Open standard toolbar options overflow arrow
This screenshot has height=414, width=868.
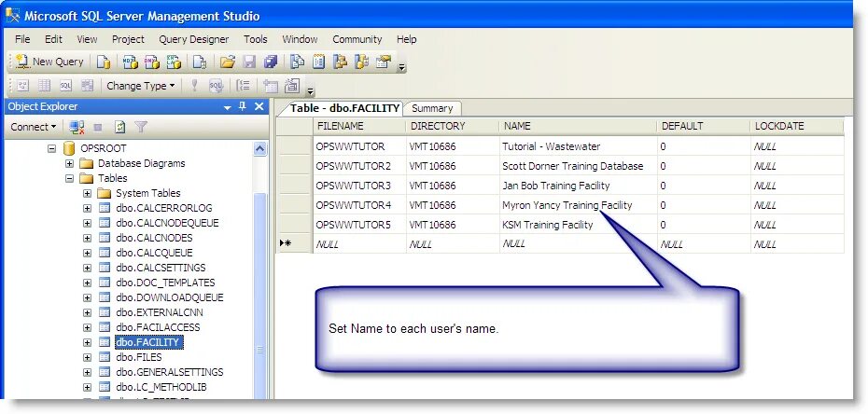[x=402, y=67]
